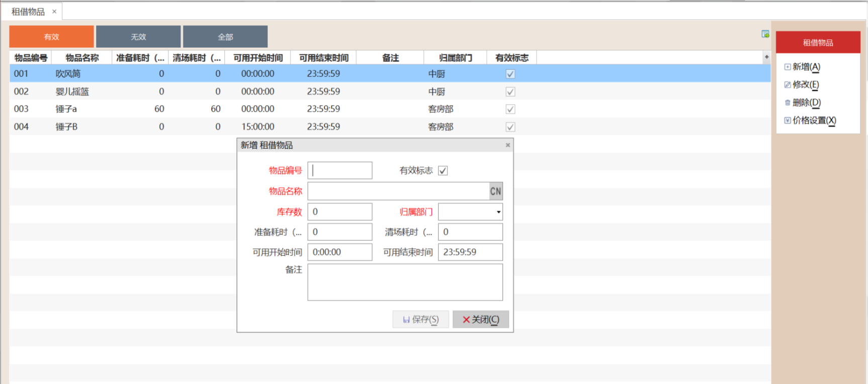The image size is (868, 384).
Task: Click the 修改(E) edit icon
Action: click(x=788, y=85)
